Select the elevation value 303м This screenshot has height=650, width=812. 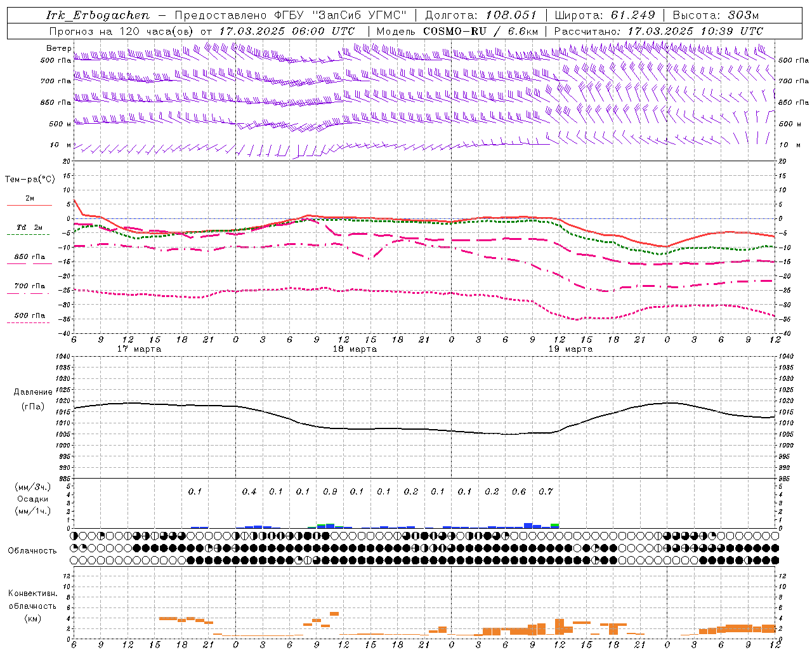[x=743, y=15]
